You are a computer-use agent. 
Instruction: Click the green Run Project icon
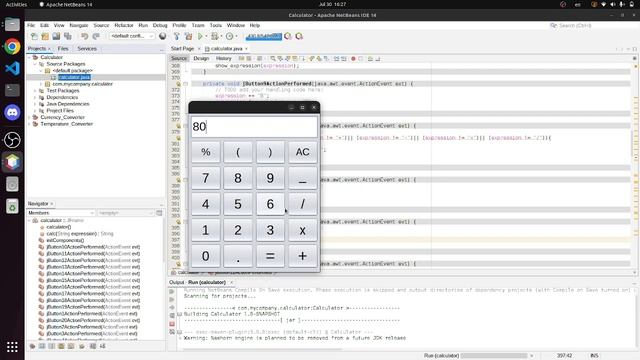click(200, 36)
